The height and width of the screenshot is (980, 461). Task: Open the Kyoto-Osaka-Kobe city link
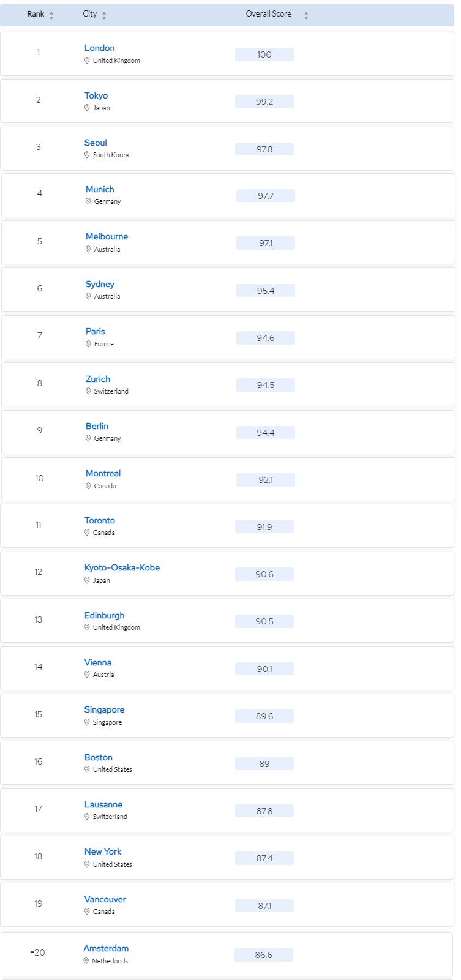click(122, 567)
